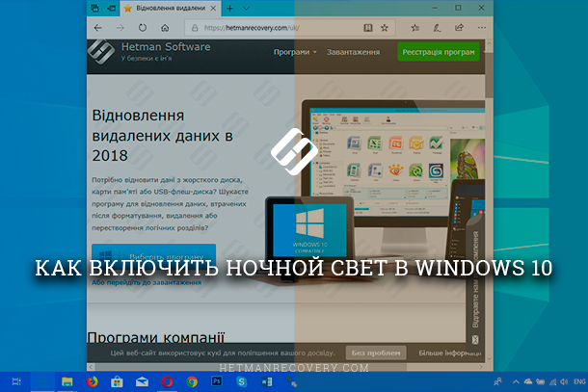
Task: Open Reading view book icon
Action: (x=368, y=28)
